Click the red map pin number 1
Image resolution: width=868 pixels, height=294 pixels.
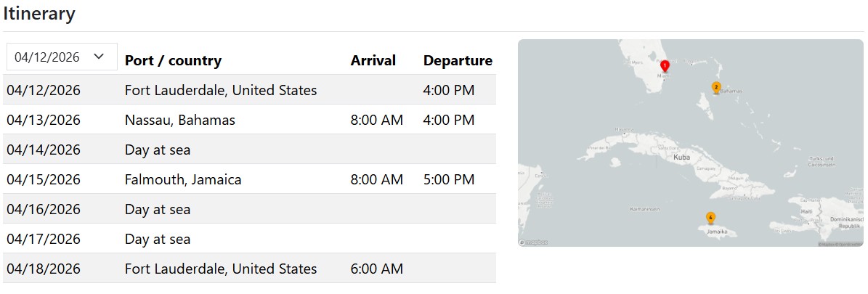(665, 66)
